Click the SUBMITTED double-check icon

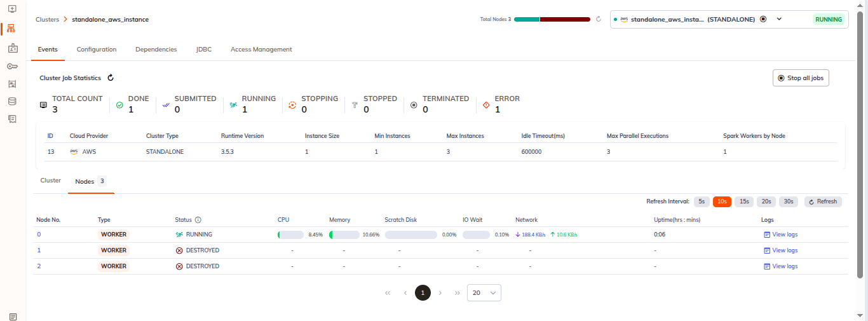coord(166,105)
